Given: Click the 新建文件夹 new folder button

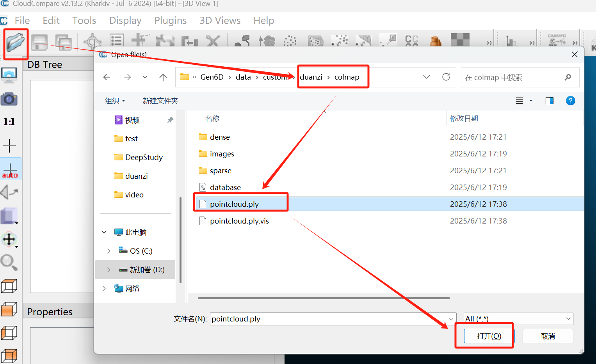Looking at the screenshot, I should pos(160,101).
